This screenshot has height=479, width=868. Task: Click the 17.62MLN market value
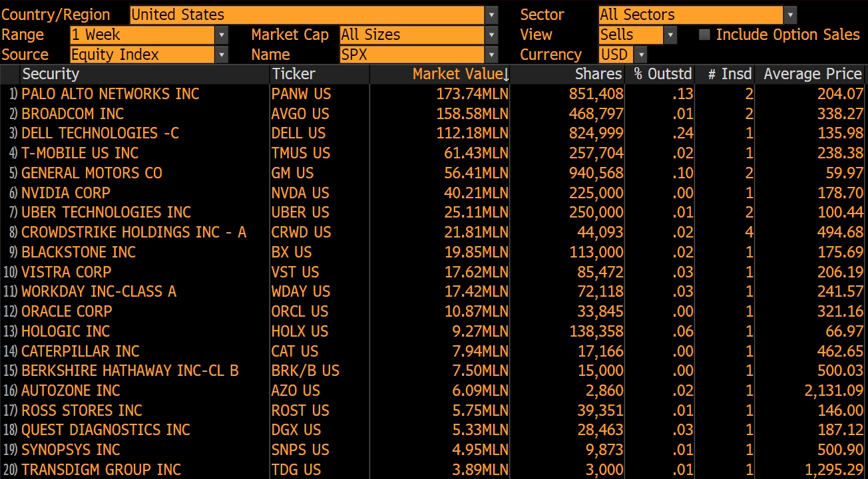click(476, 272)
